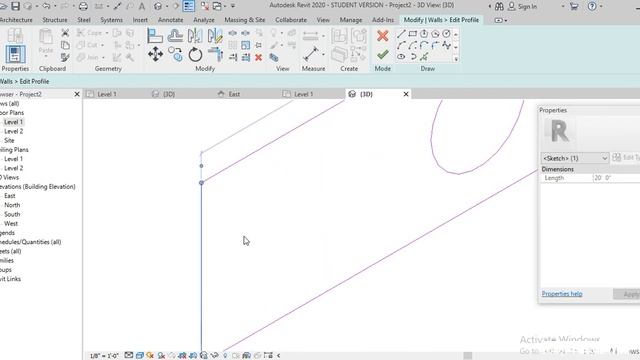640x360 pixels.
Task: Expand the Draw gallery with bottom arrow
Action: tap(456, 59)
